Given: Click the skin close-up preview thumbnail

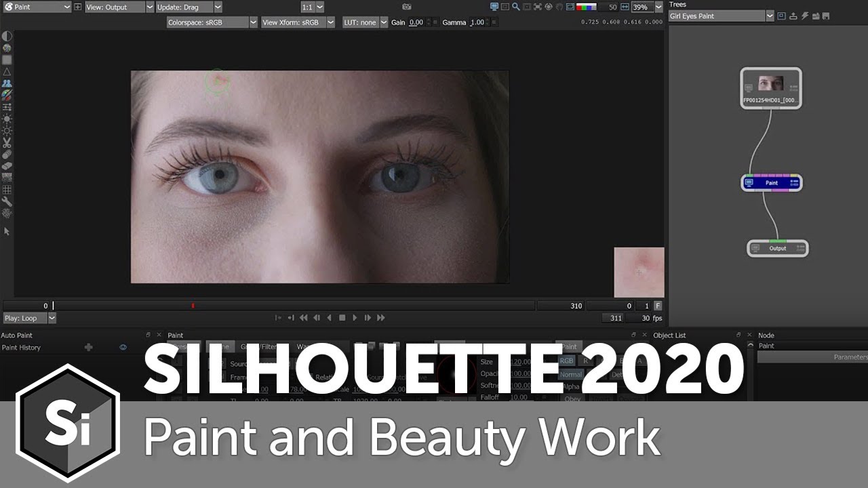Looking at the screenshot, I should coord(639,272).
